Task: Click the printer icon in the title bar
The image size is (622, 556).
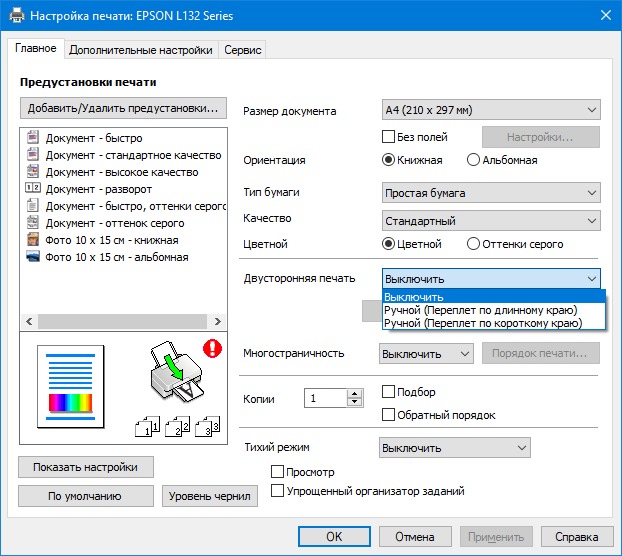Action: [17, 15]
